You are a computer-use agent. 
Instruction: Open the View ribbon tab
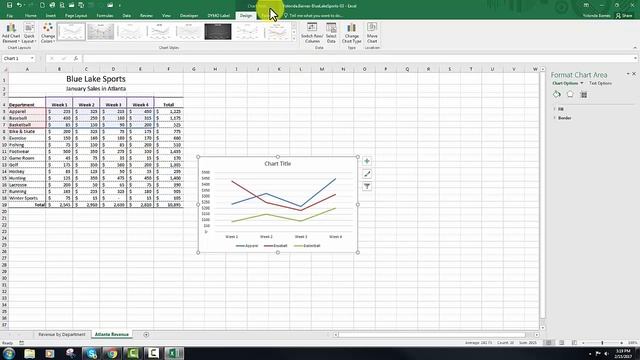click(x=166, y=16)
